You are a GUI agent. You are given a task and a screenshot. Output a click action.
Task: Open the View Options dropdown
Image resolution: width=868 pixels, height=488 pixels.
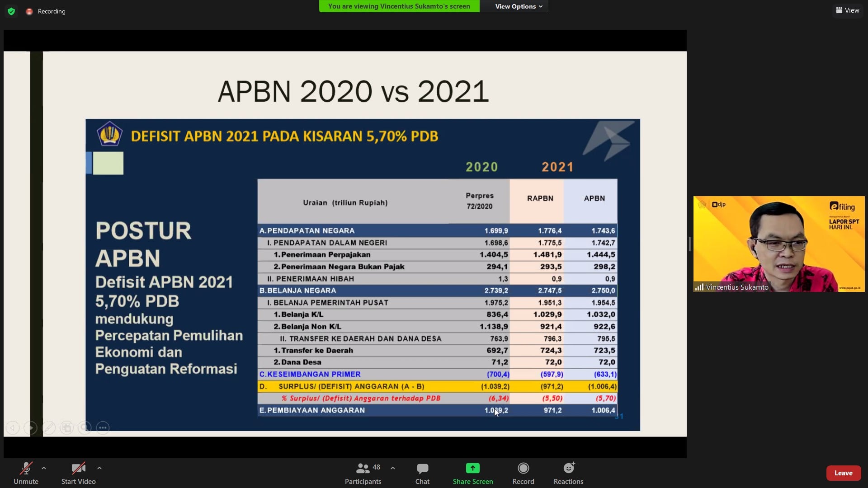518,6
